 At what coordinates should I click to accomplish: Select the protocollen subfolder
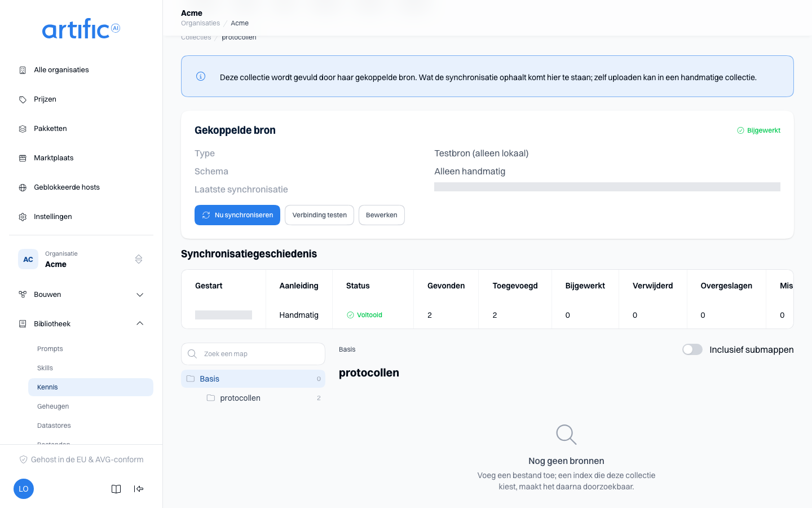pyautogui.click(x=263, y=398)
